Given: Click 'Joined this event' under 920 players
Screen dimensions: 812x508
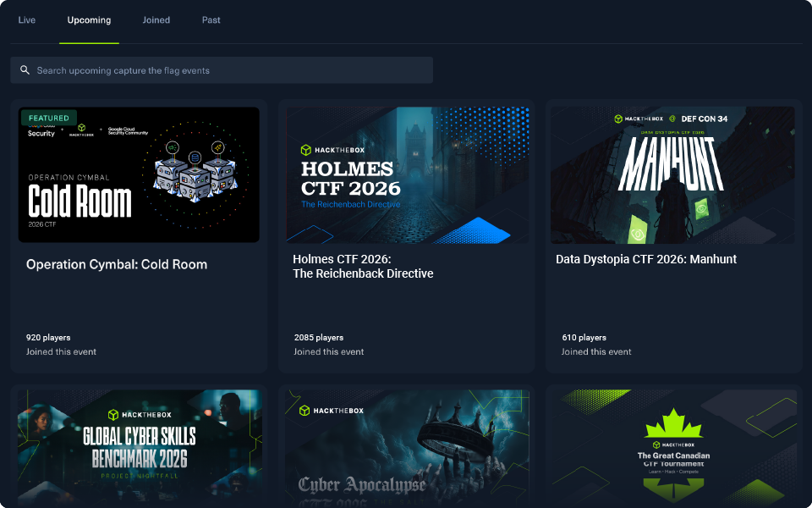Looking at the screenshot, I should (61, 352).
